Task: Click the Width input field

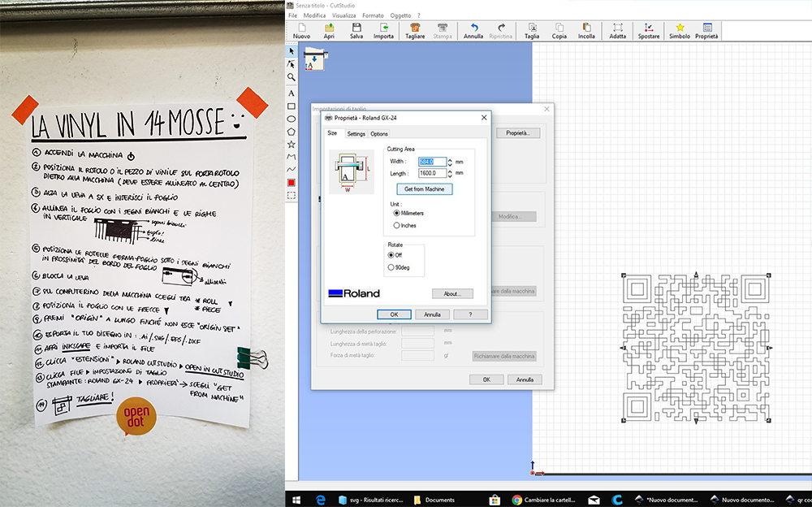Action: (x=432, y=162)
